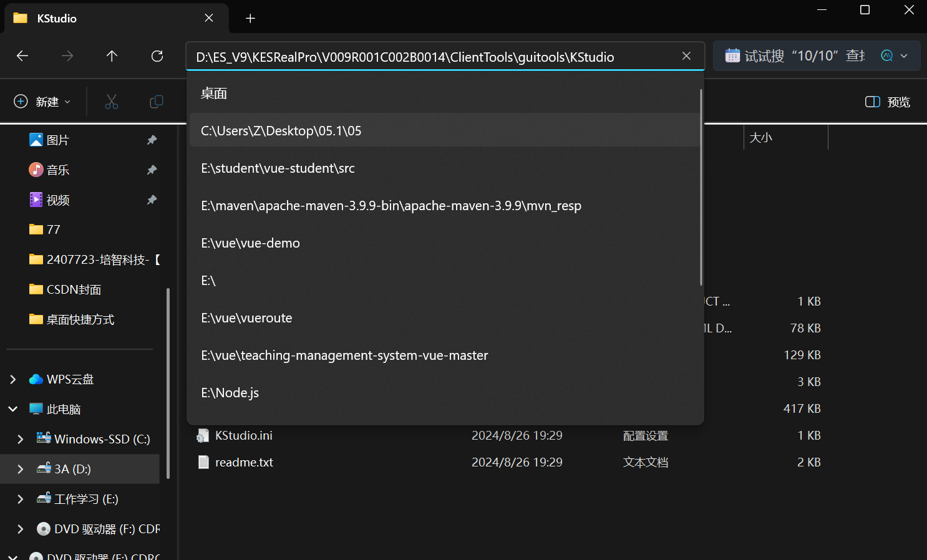Choose the apache-maven mvn_resp path suggestion

click(444, 205)
